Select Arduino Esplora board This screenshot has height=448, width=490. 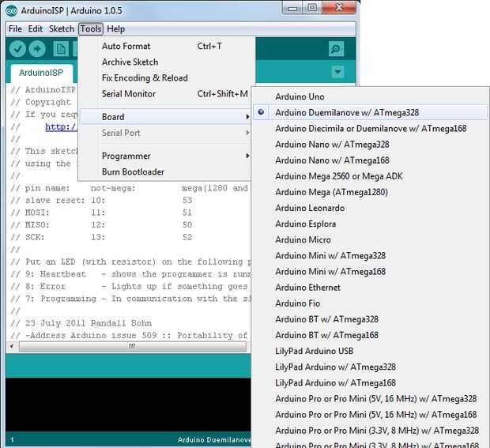371,224
